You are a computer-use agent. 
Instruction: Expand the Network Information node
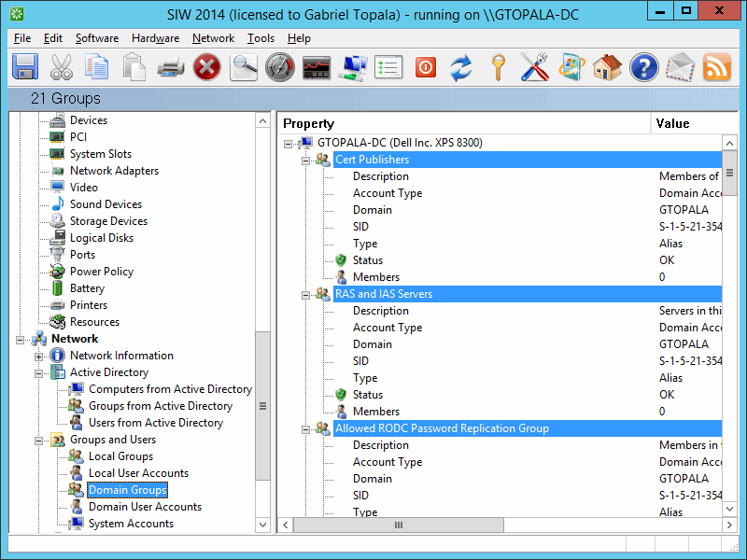[x=38, y=357]
